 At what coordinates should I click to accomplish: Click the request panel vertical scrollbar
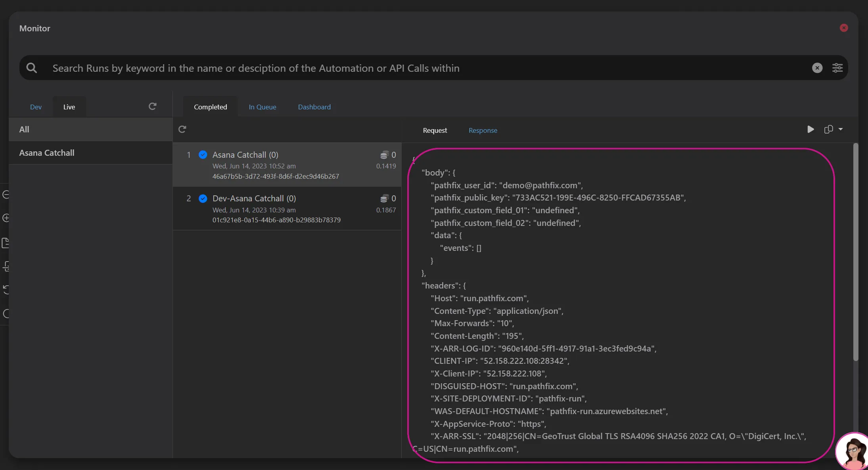pyautogui.click(x=855, y=252)
